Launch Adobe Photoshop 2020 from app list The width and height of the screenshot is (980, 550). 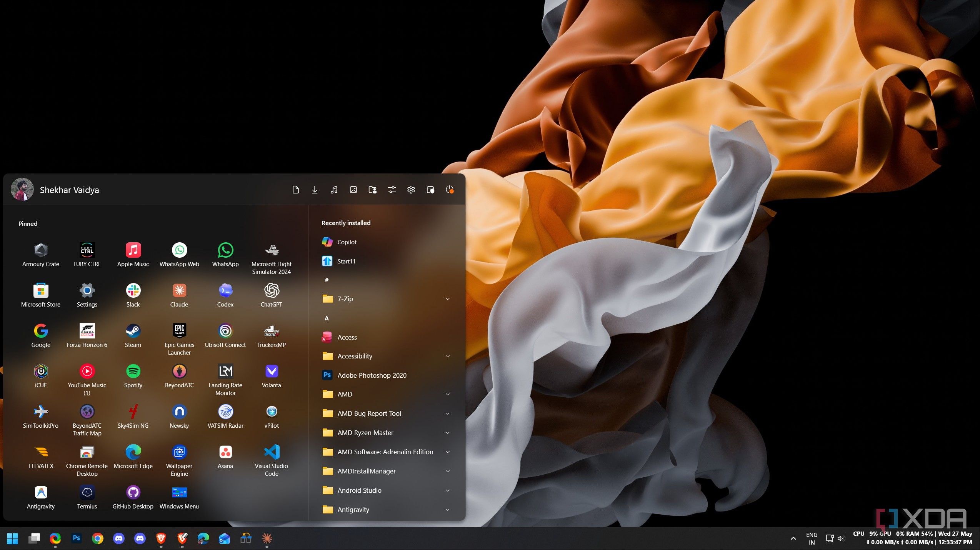(x=386, y=375)
